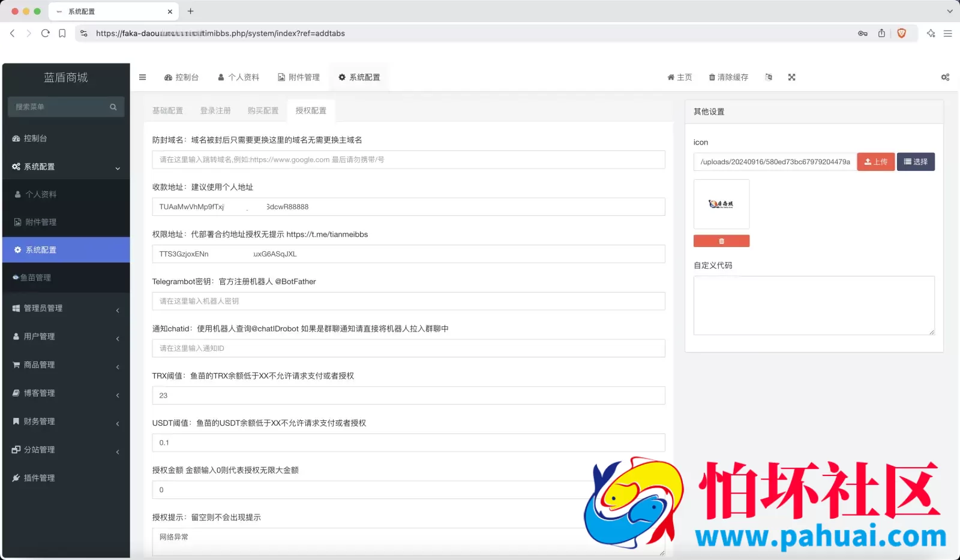
Task: Switch to 基础配置 tab
Action: tap(167, 111)
